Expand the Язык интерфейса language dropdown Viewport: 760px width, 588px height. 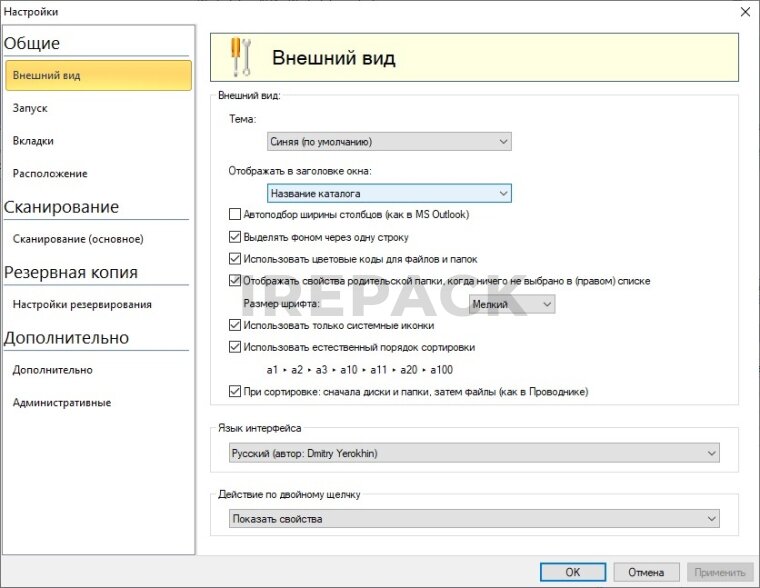point(474,454)
